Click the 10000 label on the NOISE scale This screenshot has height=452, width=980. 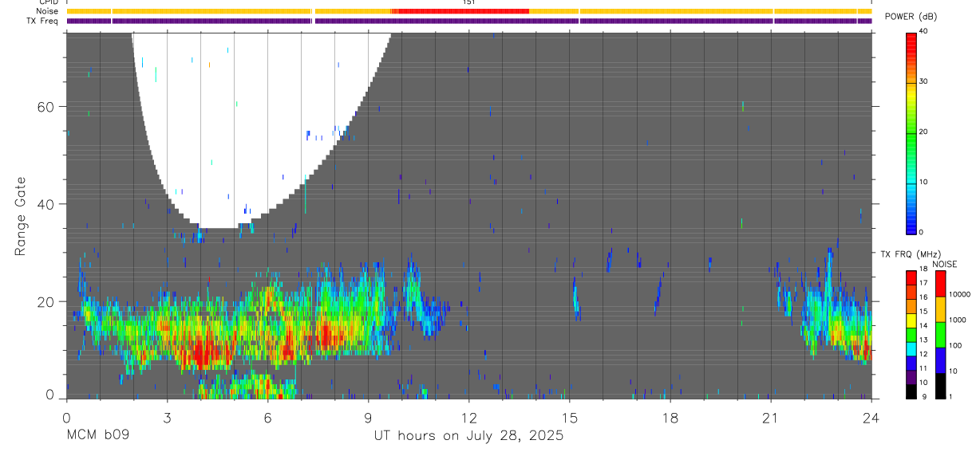(960, 295)
